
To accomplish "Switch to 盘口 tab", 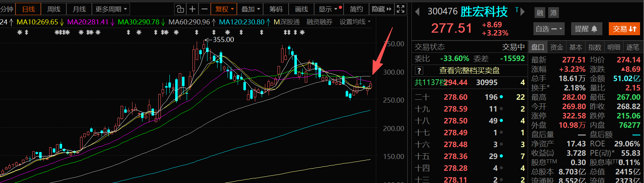I will point(537,47).
